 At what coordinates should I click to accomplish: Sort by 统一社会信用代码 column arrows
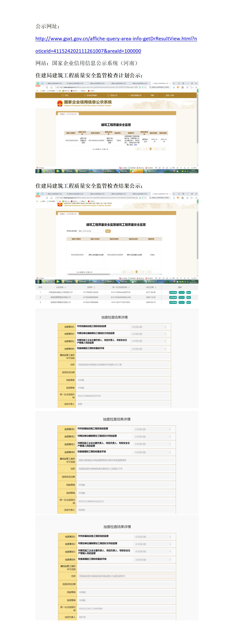point(129,287)
